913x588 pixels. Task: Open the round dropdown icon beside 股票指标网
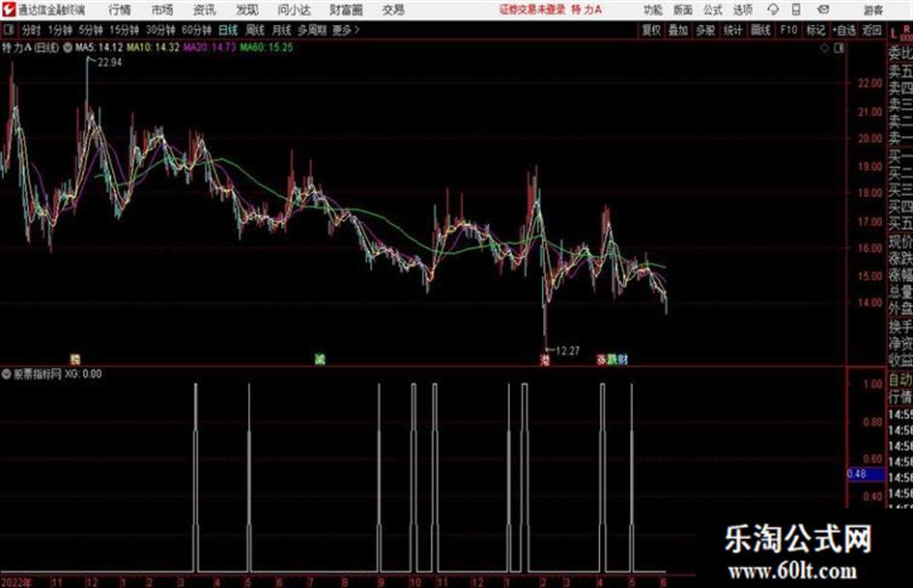7,374
